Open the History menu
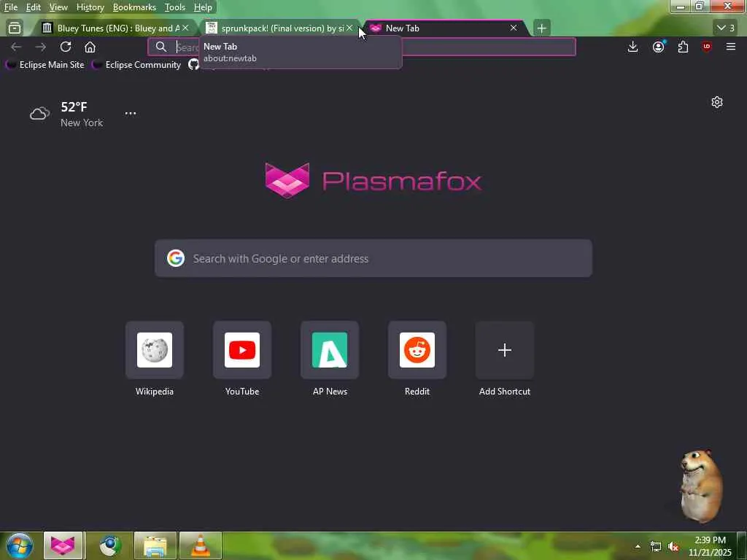This screenshot has width=747, height=560. 90,7
